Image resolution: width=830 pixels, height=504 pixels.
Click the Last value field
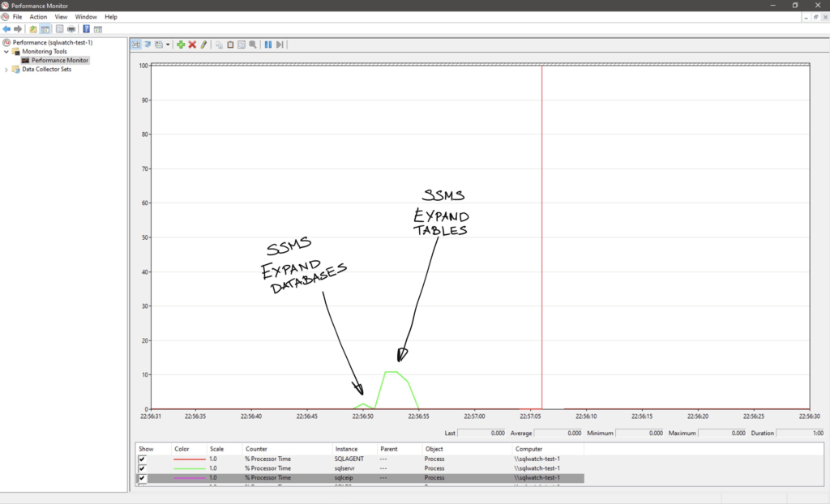(481, 433)
